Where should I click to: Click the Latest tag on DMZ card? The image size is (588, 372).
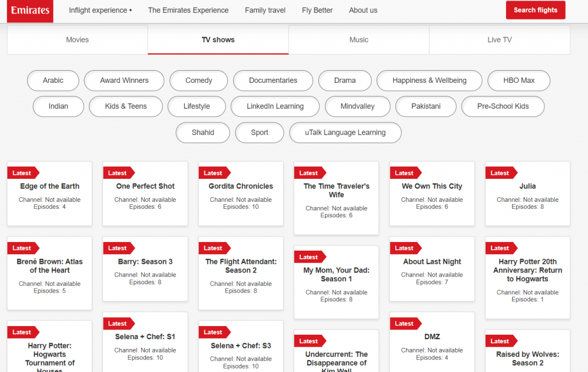(x=405, y=324)
